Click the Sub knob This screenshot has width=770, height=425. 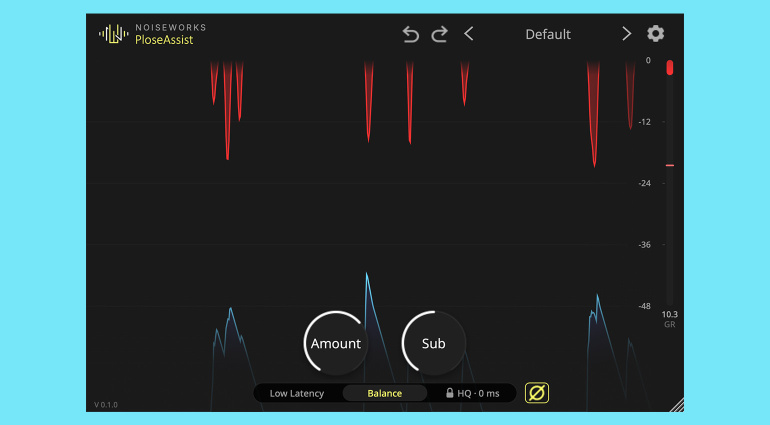(434, 343)
